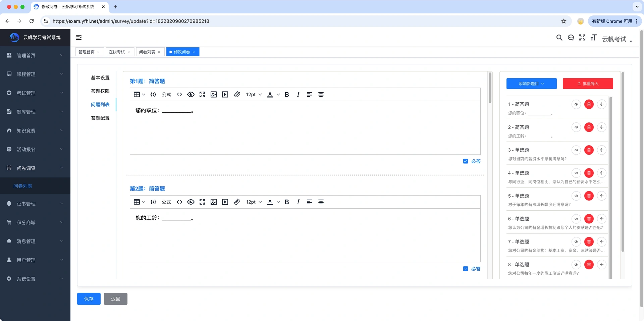Screen dimensions: 644x321
Task: Apply italic in question 2 editor
Action: coord(298,202)
